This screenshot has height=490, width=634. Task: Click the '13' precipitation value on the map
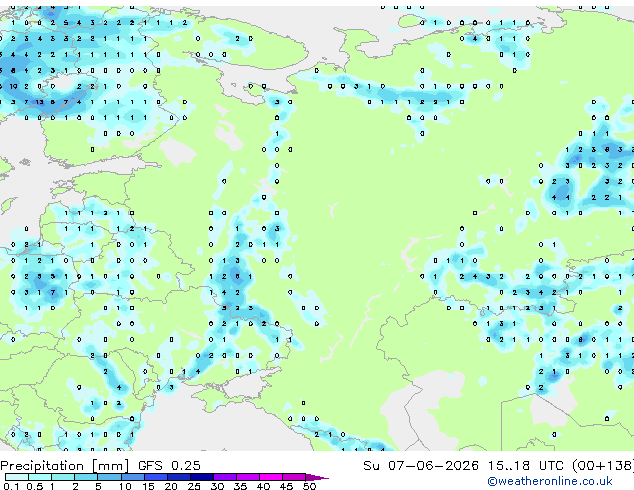[x=39, y=102]
